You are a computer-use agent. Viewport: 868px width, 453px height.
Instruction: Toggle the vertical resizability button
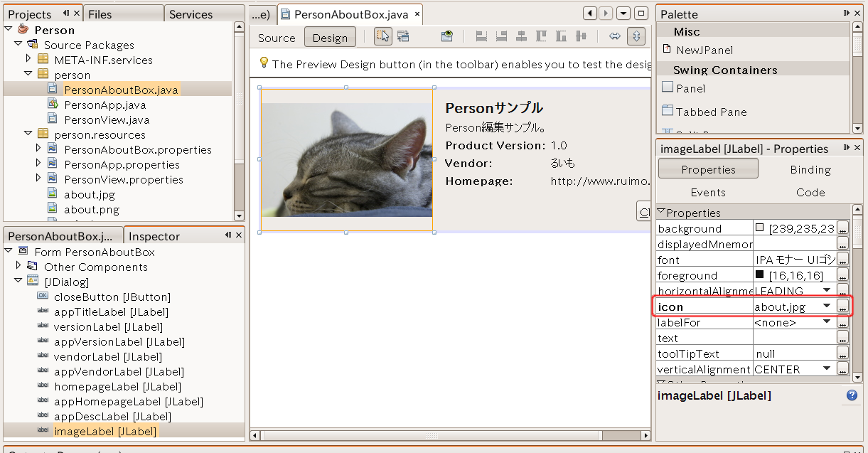coord(636,37)
